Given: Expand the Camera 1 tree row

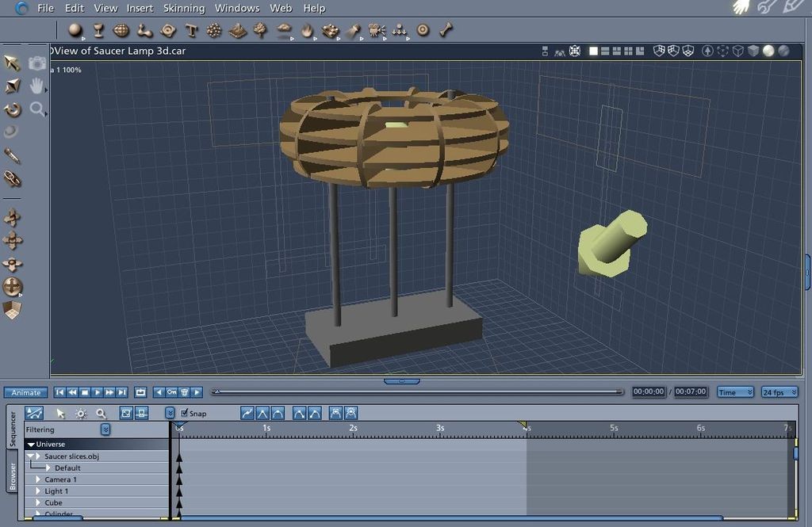Looking at the screenshot, I should (x=38, y=479).
